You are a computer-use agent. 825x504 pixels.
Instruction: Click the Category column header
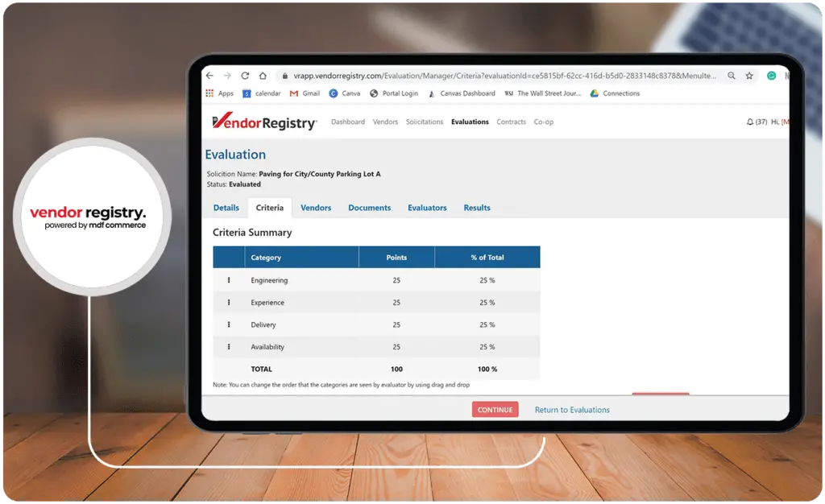pos(301,258)
